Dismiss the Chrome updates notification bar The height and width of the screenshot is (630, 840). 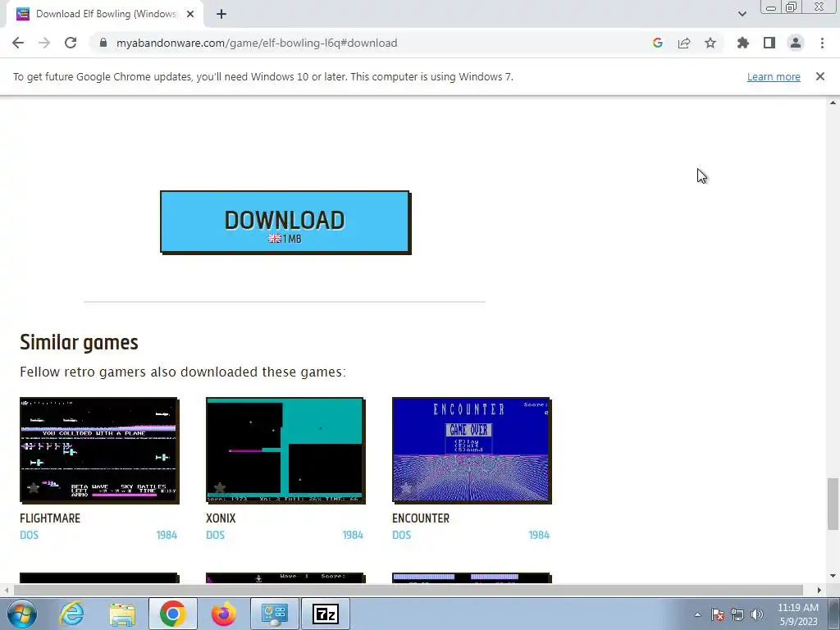click(819, 76)
